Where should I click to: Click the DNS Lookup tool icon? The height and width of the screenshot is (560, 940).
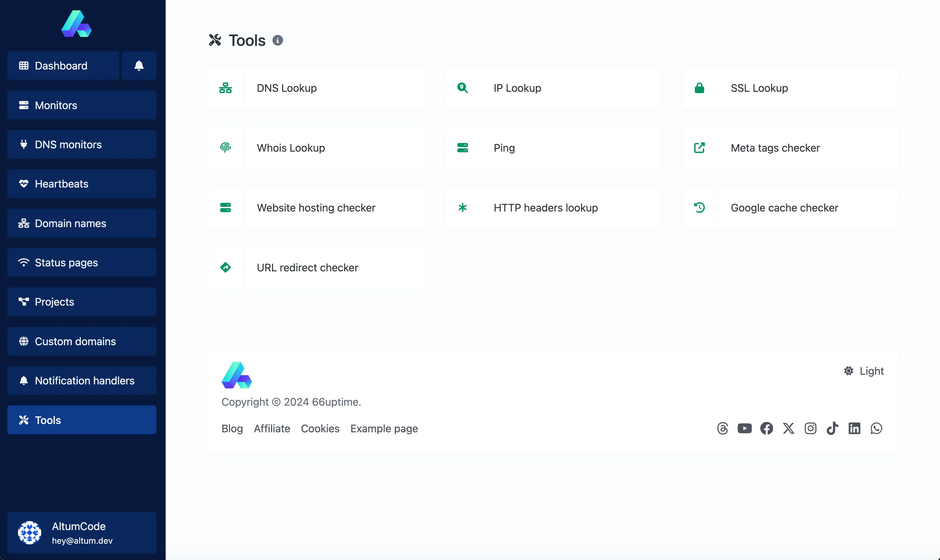point(226,87)
